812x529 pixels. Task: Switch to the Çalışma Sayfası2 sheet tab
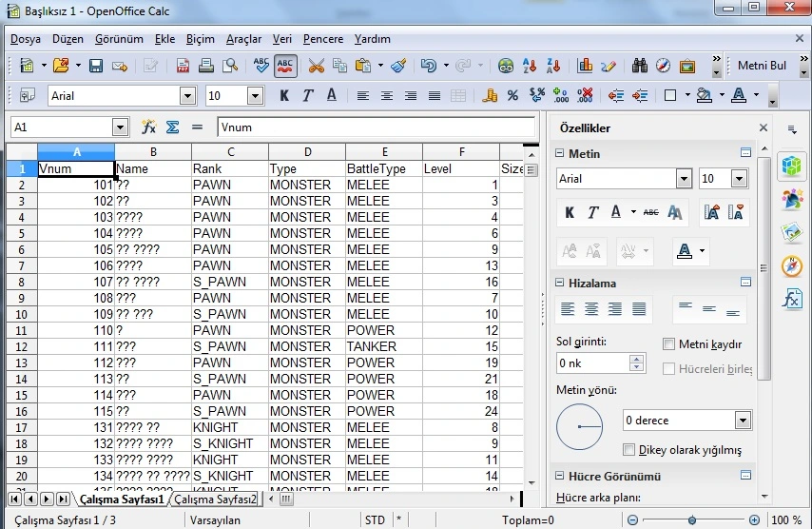tap(215, 499)
